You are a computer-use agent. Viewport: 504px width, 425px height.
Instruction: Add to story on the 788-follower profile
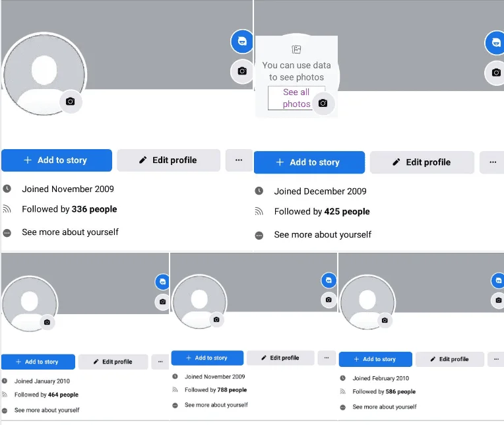pos(207,358)
